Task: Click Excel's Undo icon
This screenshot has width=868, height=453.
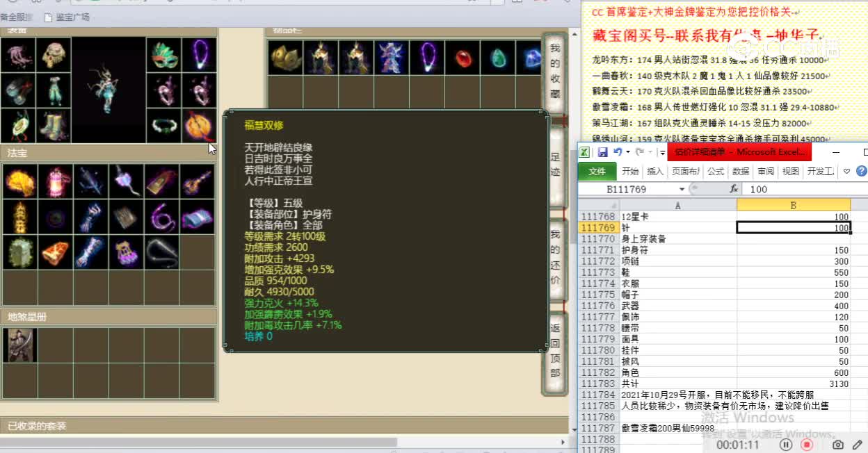Action: tap(617, 151)
